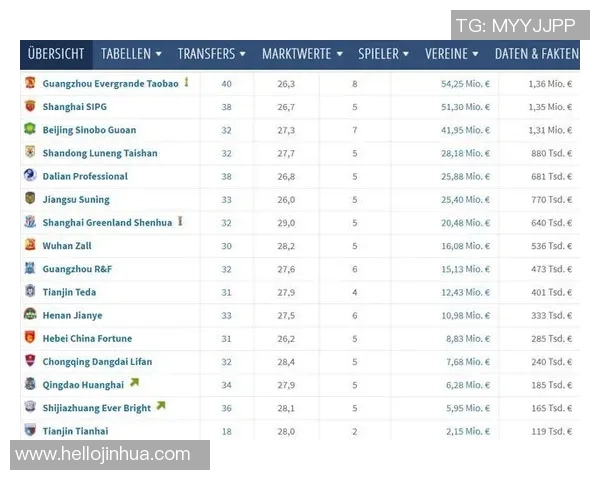Viewport: 600px width, 480px height.
Task: Click average value 119 Tsd. €
Action: pos(551,431)
